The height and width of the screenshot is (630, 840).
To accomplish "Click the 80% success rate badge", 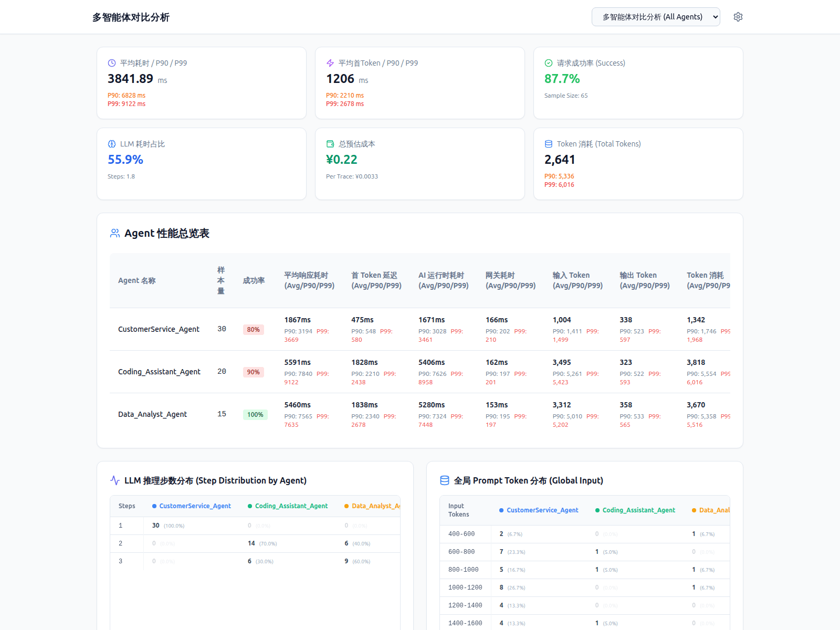I will tap(254, 330).
